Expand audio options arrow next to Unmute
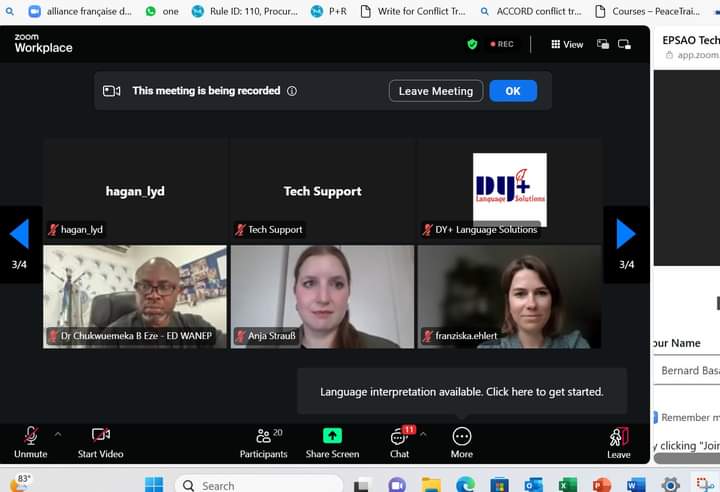 tap(57, 434)
